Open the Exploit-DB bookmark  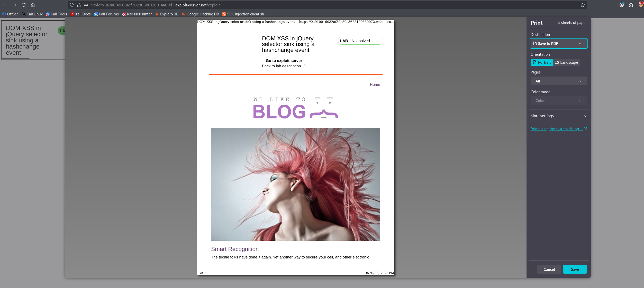[167, 14]
